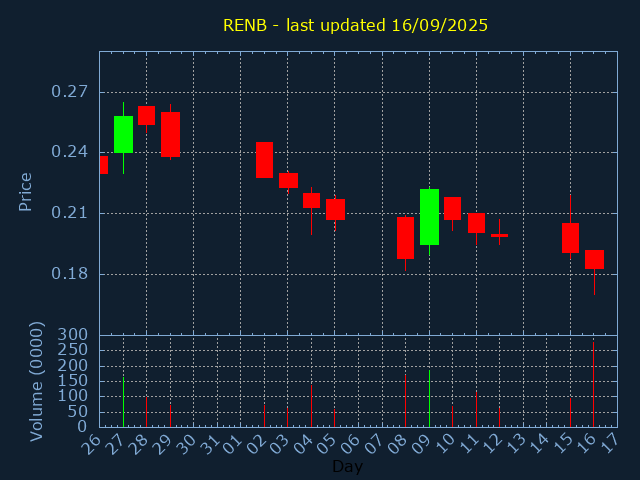
Task: Click the 0.18 price axis label
Action: coord(69,273)
